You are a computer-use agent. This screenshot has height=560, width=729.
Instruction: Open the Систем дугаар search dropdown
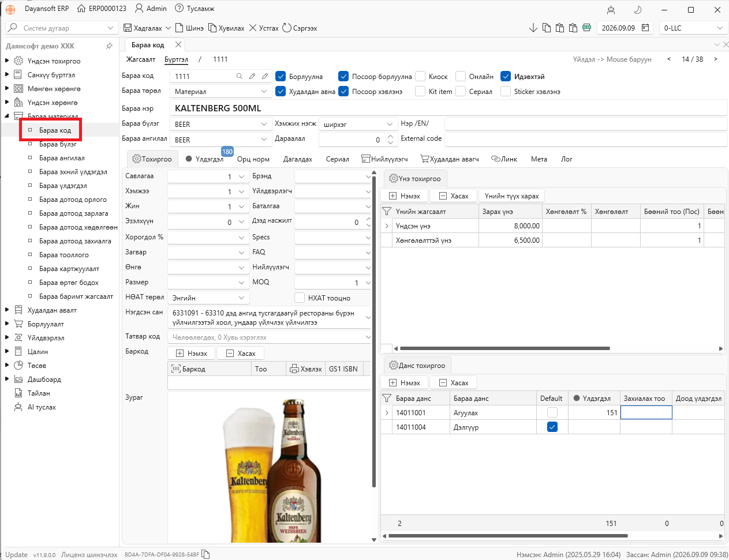coord(110,28)
